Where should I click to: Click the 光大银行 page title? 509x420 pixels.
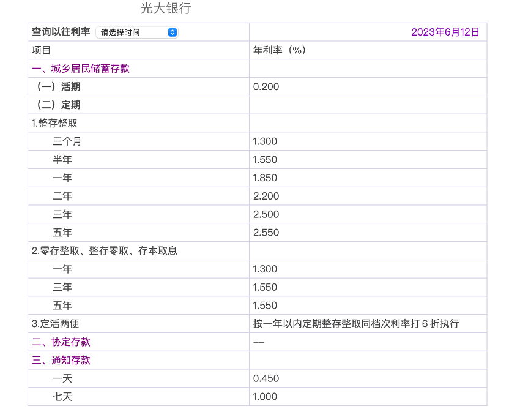point(165,9)
